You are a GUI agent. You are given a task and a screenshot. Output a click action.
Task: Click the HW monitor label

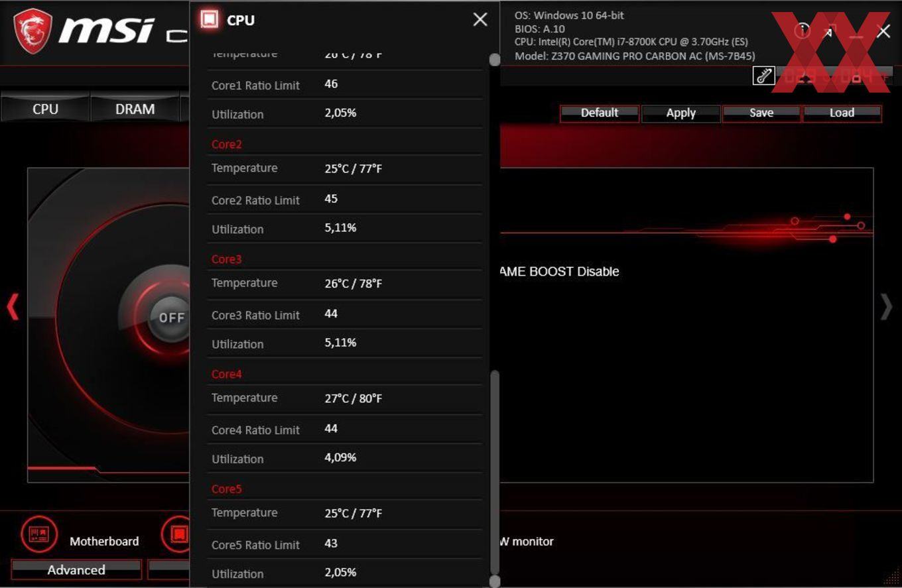click(x=527, y=542)
